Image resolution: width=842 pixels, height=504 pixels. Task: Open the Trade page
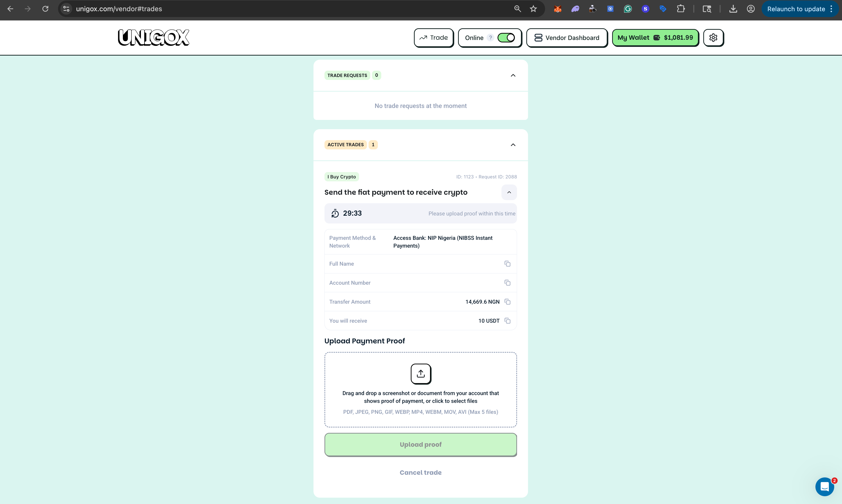tap(434, 38)
